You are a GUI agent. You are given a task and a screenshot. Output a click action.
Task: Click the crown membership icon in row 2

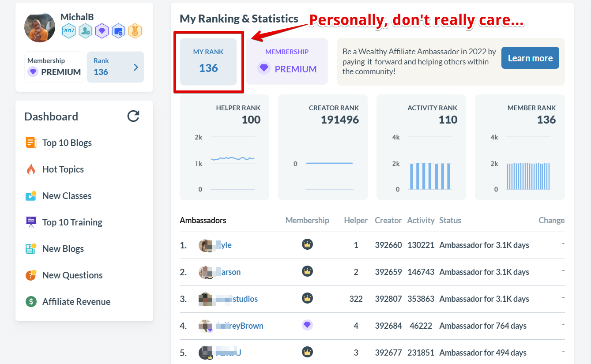coord(307,271)
